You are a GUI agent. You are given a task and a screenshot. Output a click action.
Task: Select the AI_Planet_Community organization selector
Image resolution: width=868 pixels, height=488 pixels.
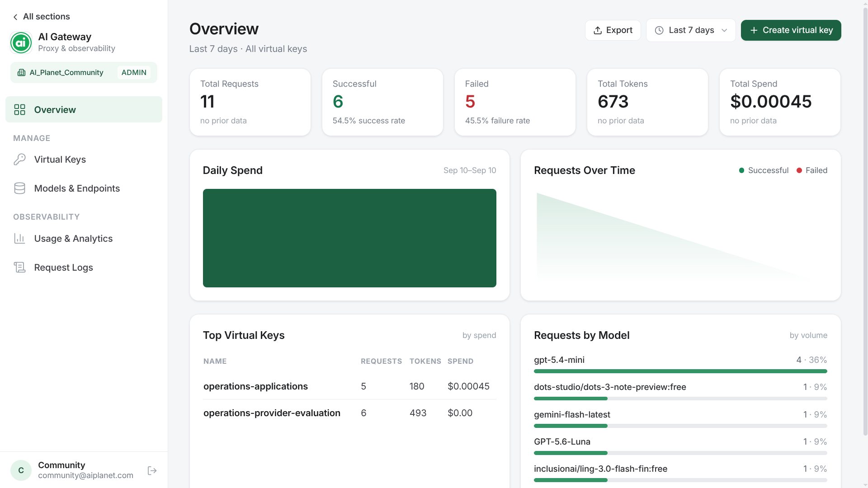coord(84,72)
